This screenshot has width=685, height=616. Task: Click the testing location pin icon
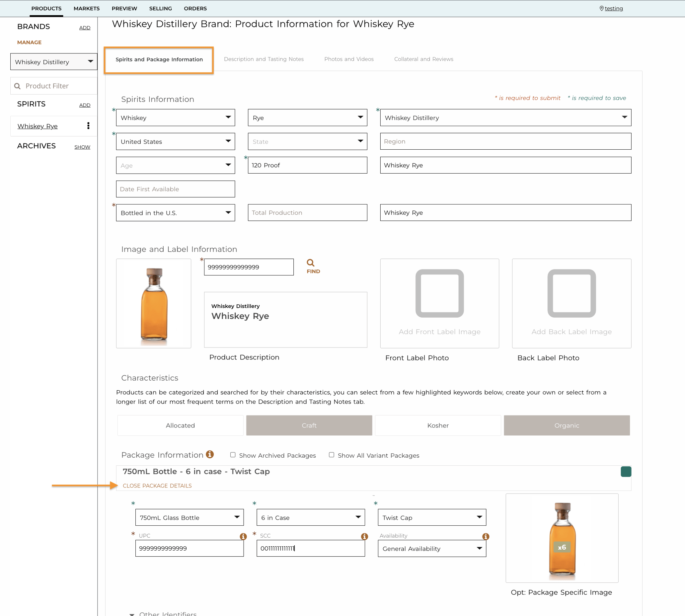[601, 8]
